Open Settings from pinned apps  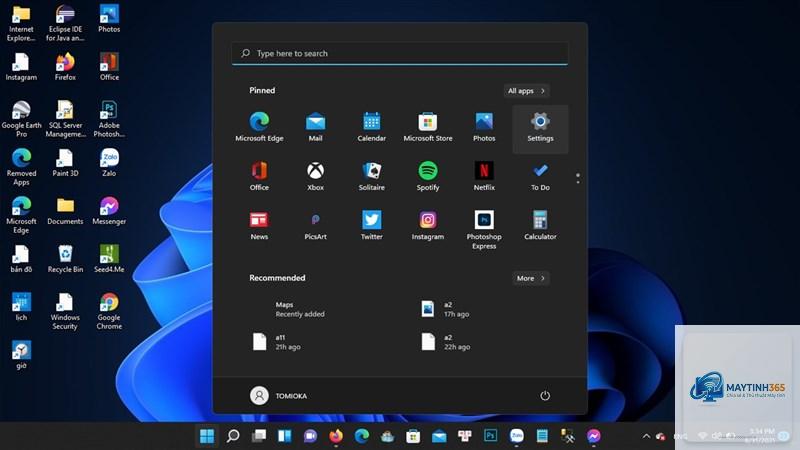pyautogui.click(x=540, y=129)
